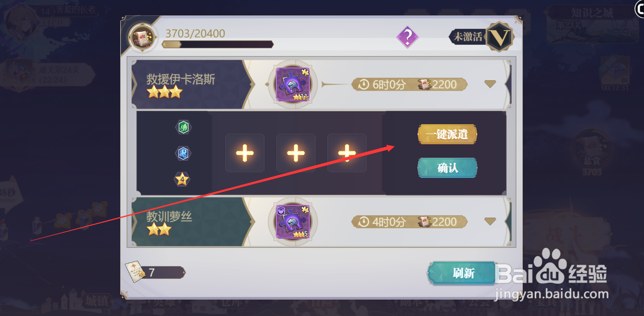The image size is (644, 316).
Task: Confirm dispatch with the 确认 button
Action: tap(447, 168)
